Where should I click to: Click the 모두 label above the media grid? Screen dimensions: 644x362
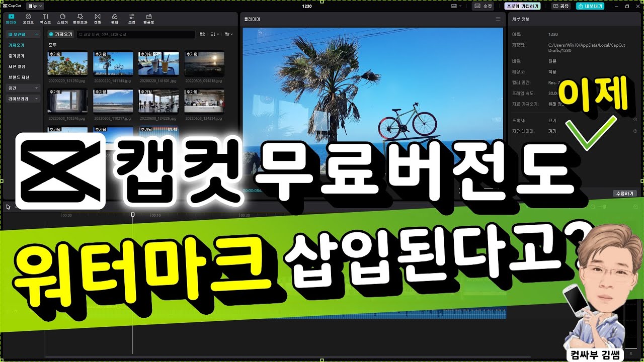52,45
